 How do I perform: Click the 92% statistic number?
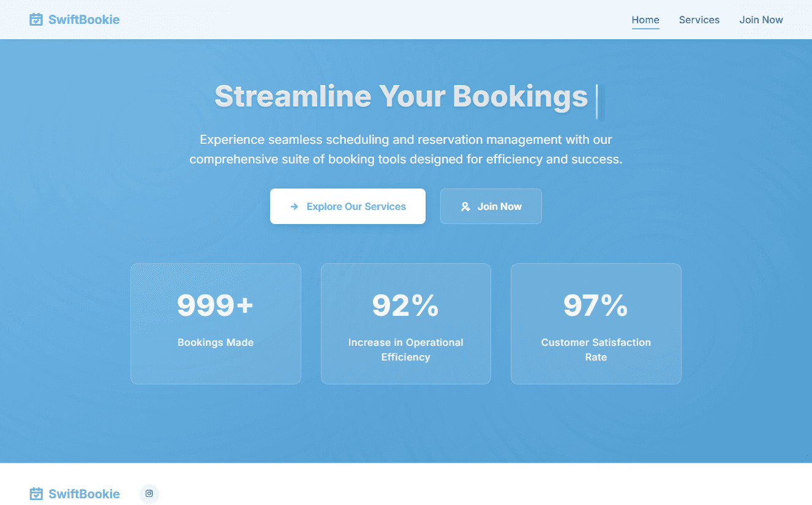pyautogui.click(x=405, y=305)
